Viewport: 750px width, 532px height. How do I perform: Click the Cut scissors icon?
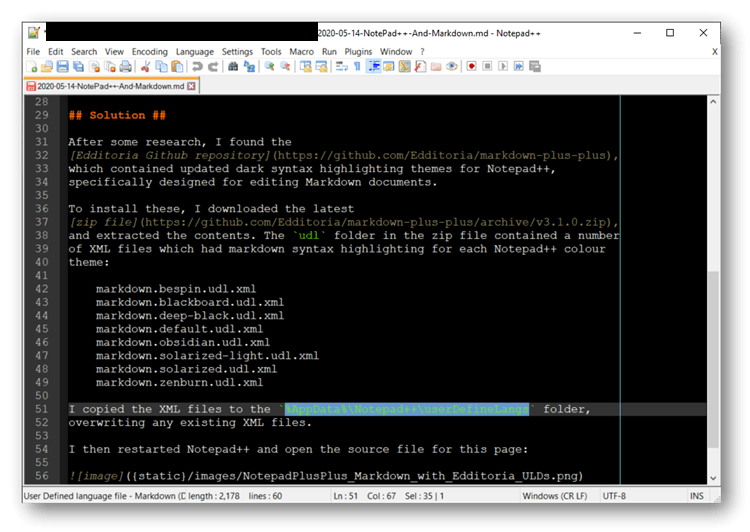(x=145, y=66)
